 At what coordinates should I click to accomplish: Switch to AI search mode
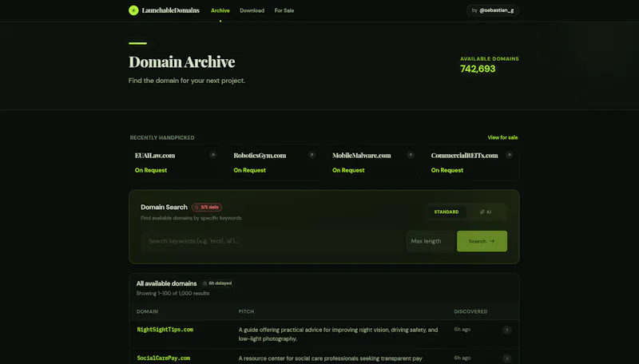click(486, 212)
